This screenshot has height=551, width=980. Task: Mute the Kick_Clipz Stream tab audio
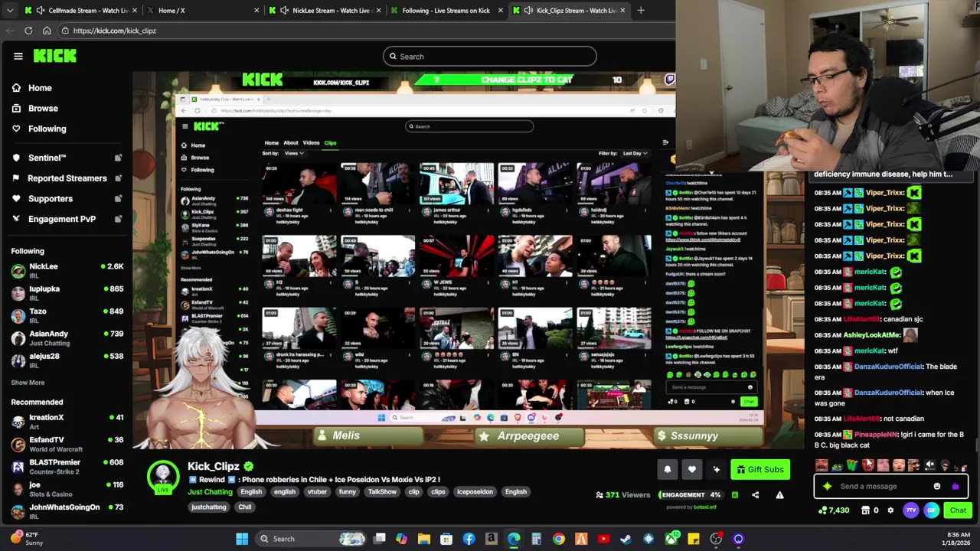click(528, 10)
